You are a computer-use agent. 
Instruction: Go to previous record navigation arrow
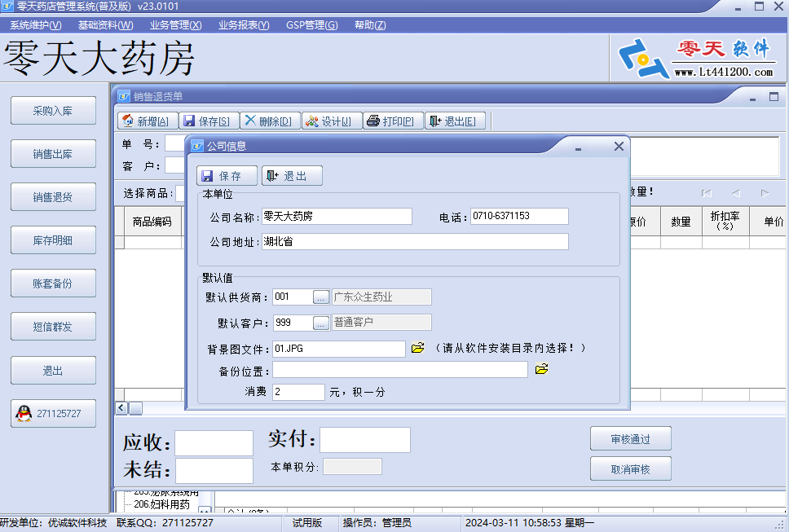click(736, 193)
